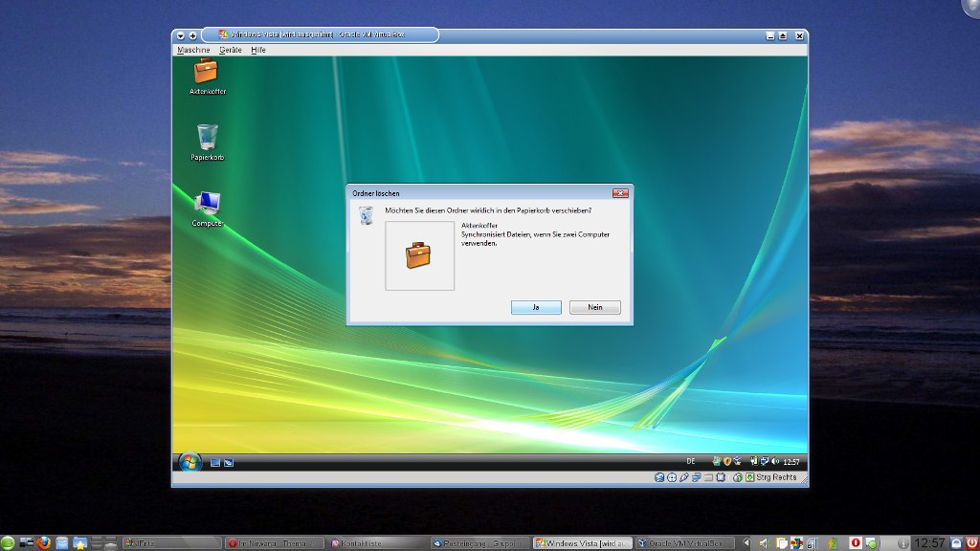Click the KDE panel clock 12:57
This screenshot has height=551, width=980.
929,543
